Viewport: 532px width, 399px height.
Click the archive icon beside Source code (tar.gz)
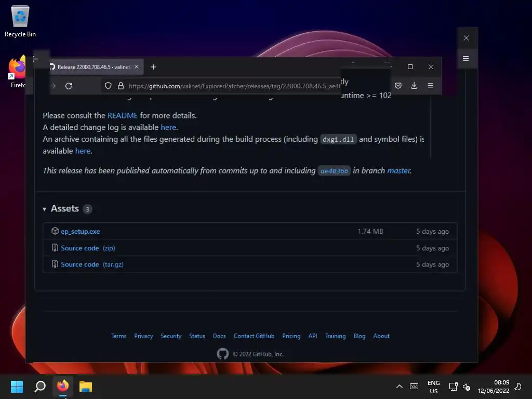[x=55, y=264]
